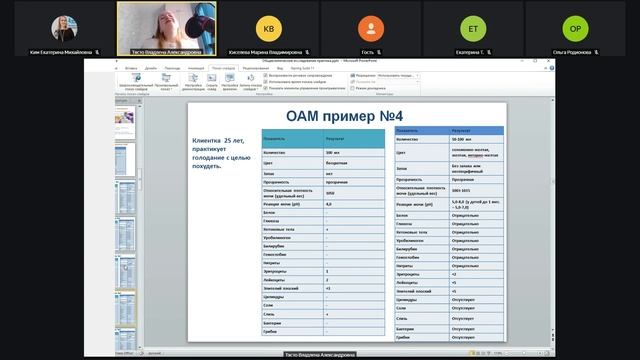Open the View ribbon tab
This screenshot has width=640, height=360.
(280, 68)
